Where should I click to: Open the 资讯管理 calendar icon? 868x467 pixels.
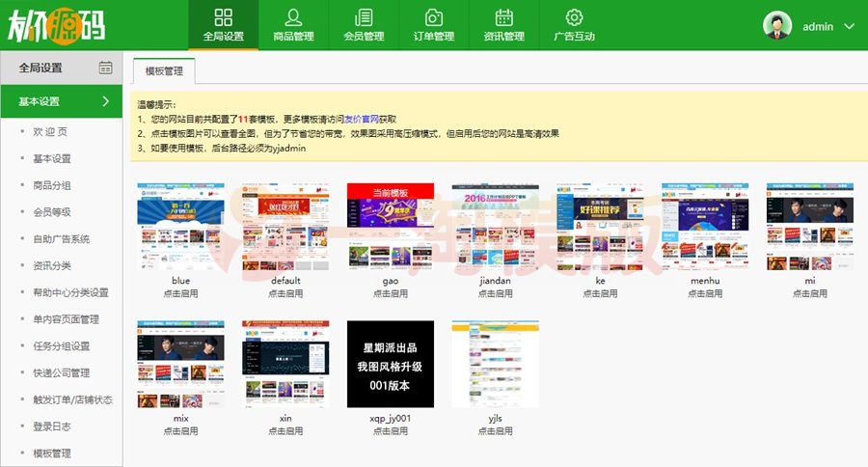503,17
